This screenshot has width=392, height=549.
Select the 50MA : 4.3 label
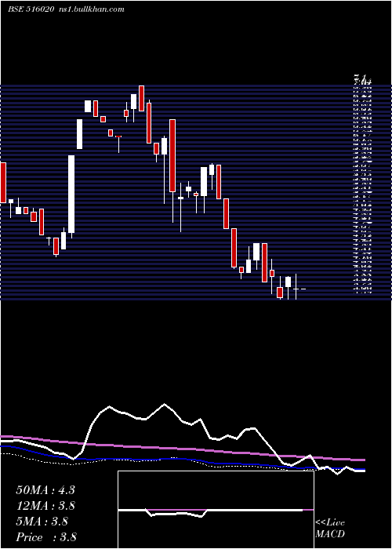[x=45, y=490]
